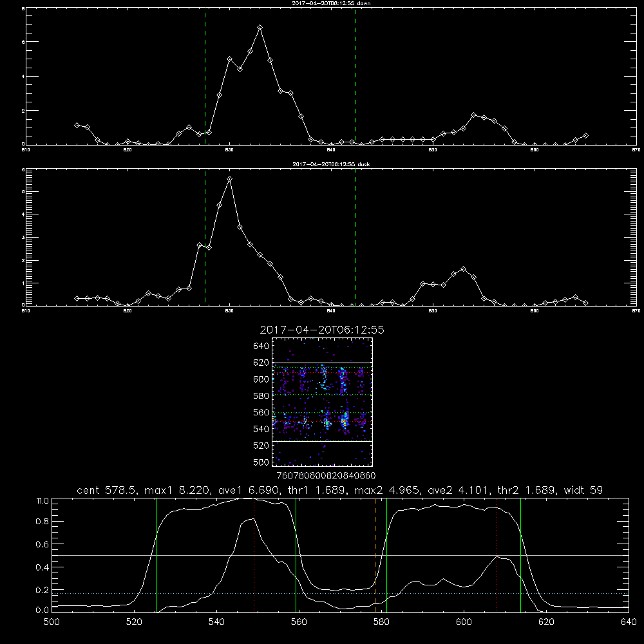Click 'widt 59' in the bottom plot title
644x644 pixels.
click(x=583, y=490)
